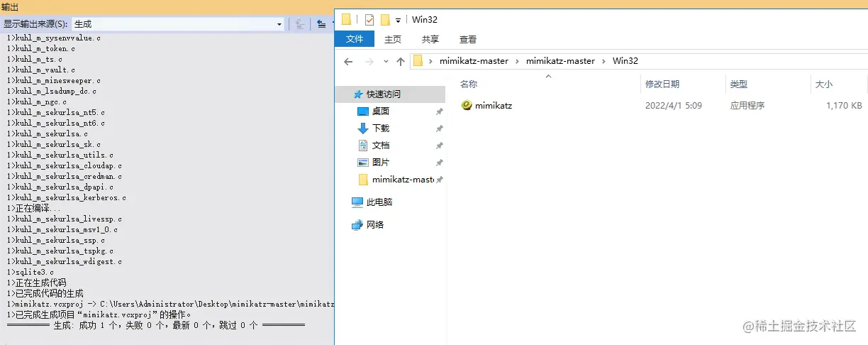Click the pin icon beside 图片
The image size is (868, 345).
439,163
